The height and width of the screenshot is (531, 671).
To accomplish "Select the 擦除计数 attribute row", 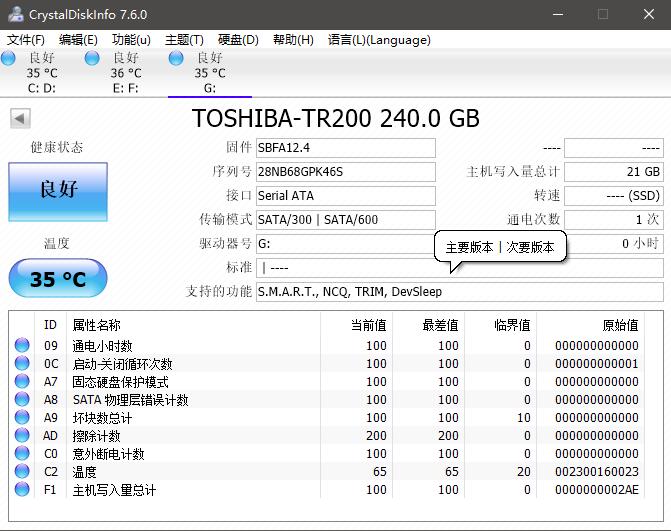I will (327, 435).
